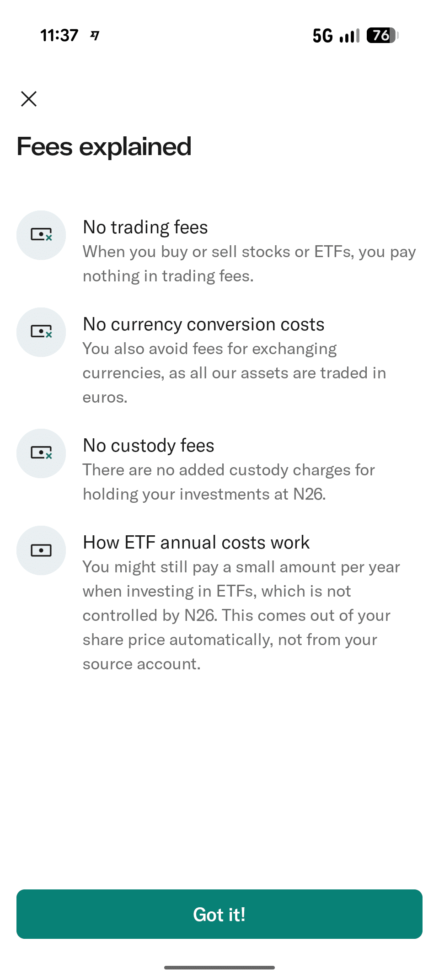Image resolution: width=439 pixels, height=980 pixels.
Task: Close the Fees explained screen
Action: pyautogui.click(x=29, y=98)
